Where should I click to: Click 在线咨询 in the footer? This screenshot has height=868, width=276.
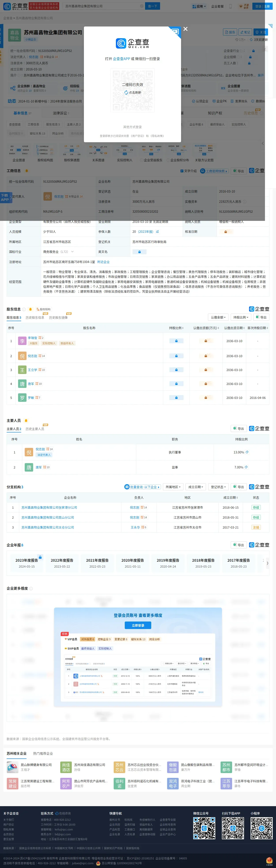[x=63, y=813]
